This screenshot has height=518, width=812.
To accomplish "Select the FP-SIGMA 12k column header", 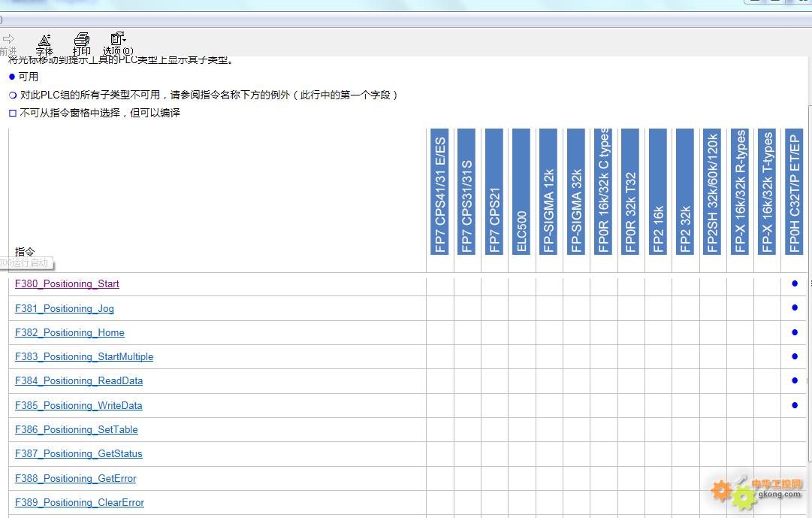I will [x=548, y=192].
